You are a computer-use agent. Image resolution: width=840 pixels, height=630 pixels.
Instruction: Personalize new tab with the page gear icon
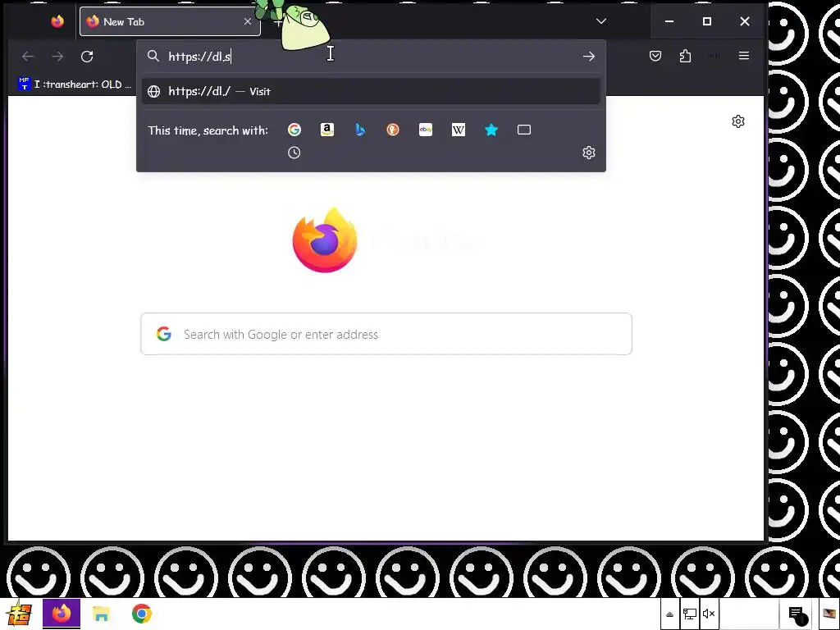738,121
